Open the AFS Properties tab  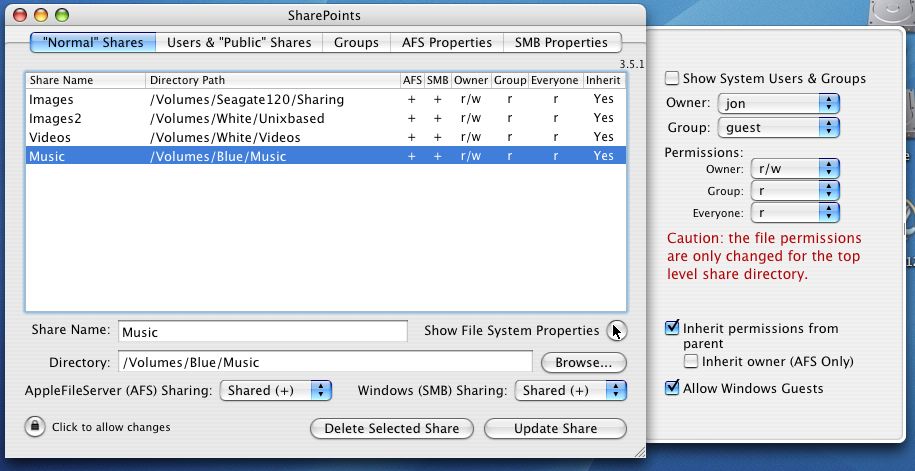click(446, 43)
